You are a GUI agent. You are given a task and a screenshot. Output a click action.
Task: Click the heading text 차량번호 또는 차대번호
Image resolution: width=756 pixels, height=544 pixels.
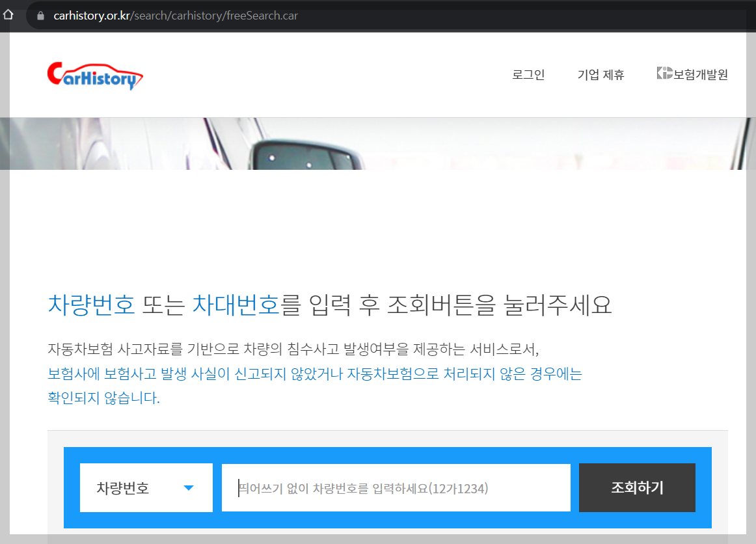click(164, 305)
